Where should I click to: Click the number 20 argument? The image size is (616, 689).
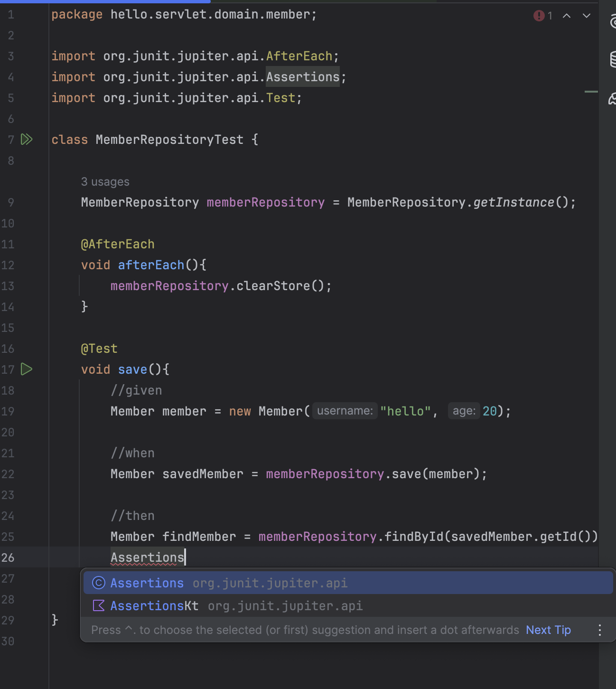490,411
